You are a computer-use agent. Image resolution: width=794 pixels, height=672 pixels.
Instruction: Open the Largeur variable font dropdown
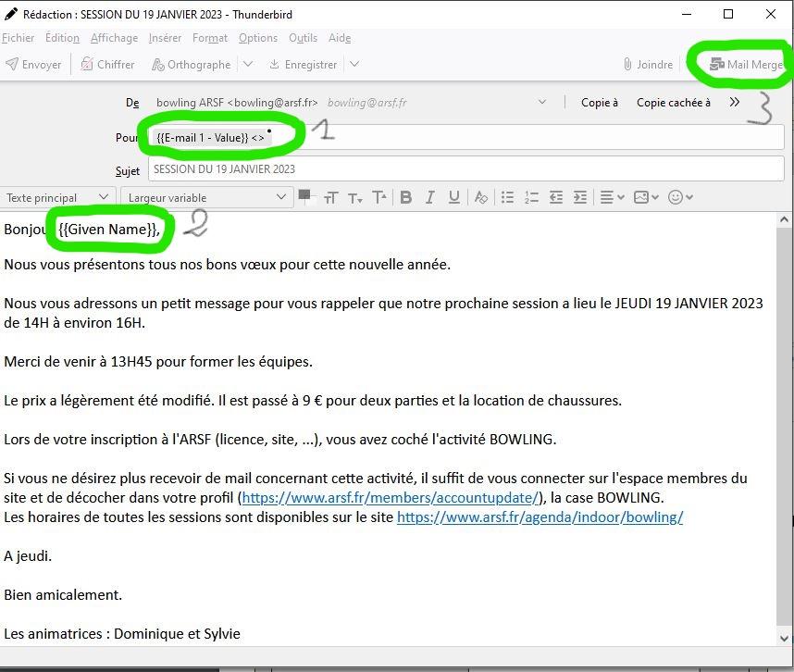207,197
